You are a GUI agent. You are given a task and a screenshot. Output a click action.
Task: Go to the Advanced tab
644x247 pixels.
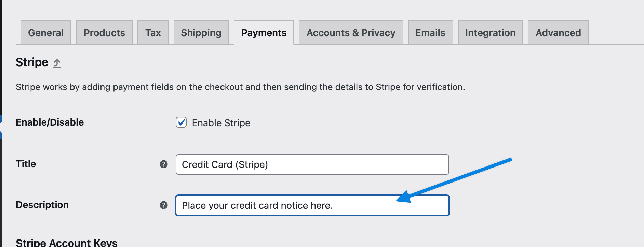point(558,33)
